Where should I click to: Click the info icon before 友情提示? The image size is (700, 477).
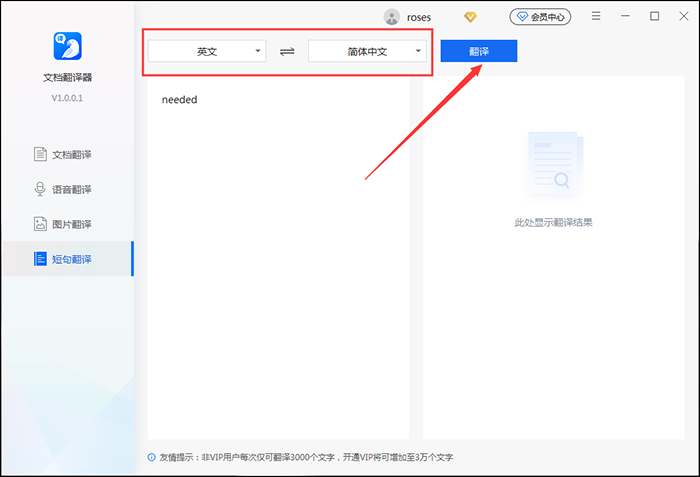pos(152,457)
